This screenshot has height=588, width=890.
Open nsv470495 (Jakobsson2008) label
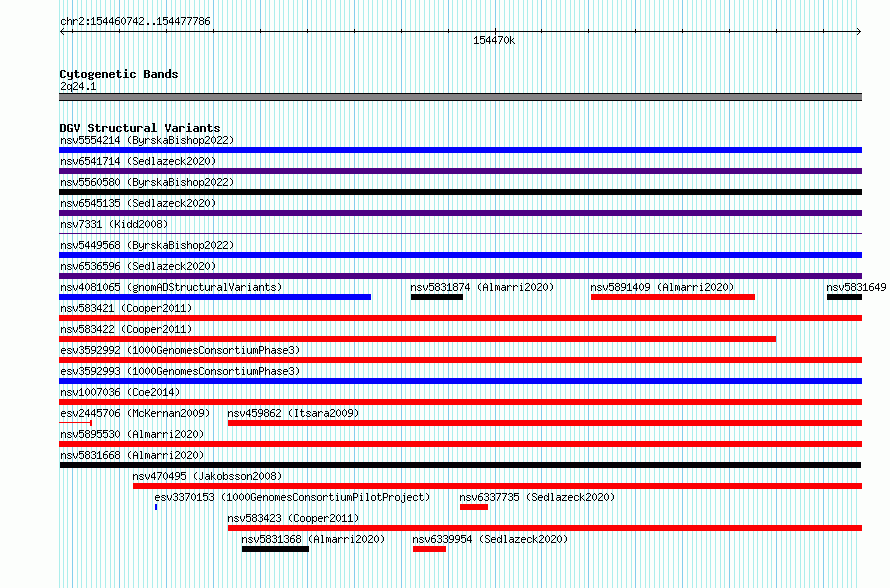coord(207,476)
